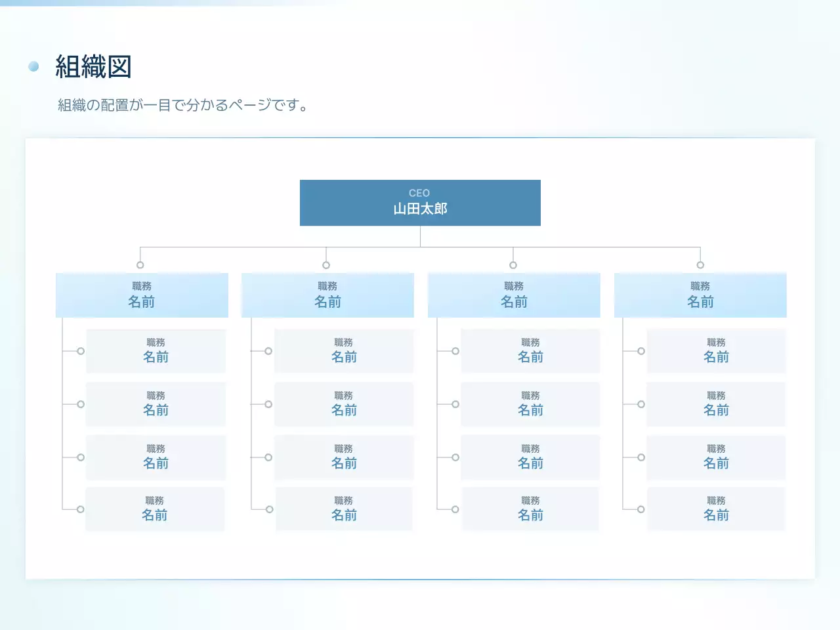This screenshot has width=840, height=630.
Task: Click the bottom member card in first column
Action: [155, 509]
